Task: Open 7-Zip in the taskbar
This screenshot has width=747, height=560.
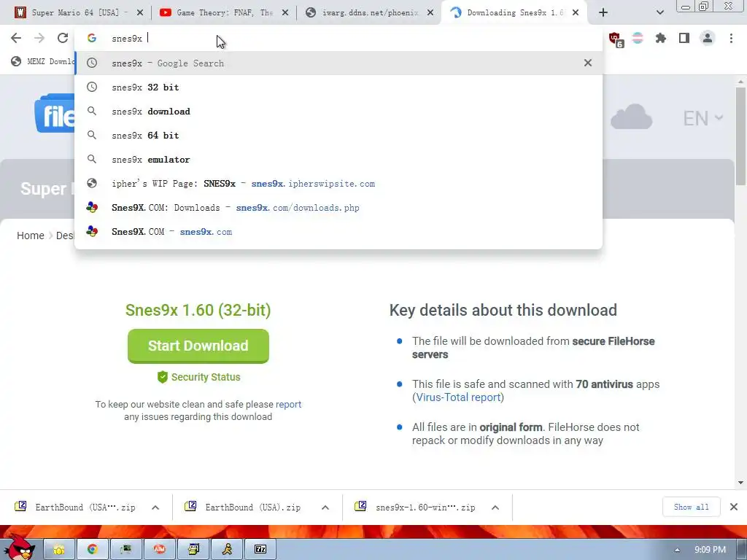Action: (x=260, y=550)
